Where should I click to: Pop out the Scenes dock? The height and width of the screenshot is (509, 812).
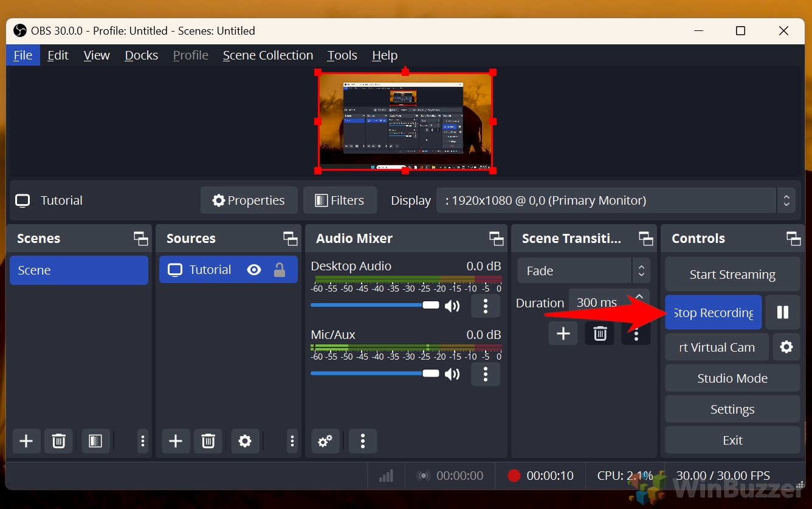[141, 239]
